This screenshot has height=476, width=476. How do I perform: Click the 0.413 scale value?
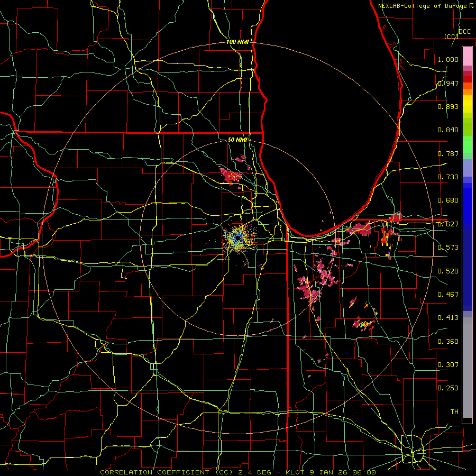pyautogui.click(x=448, y=318)
